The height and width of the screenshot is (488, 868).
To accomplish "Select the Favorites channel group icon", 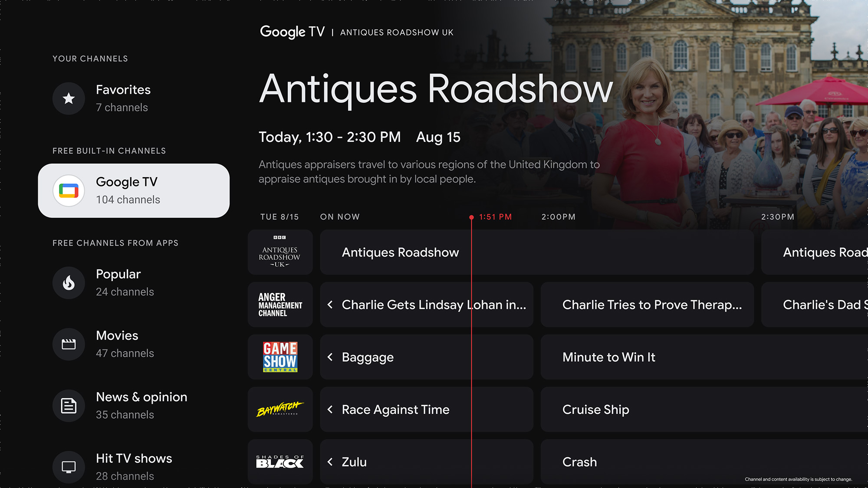I will point(69,98).
